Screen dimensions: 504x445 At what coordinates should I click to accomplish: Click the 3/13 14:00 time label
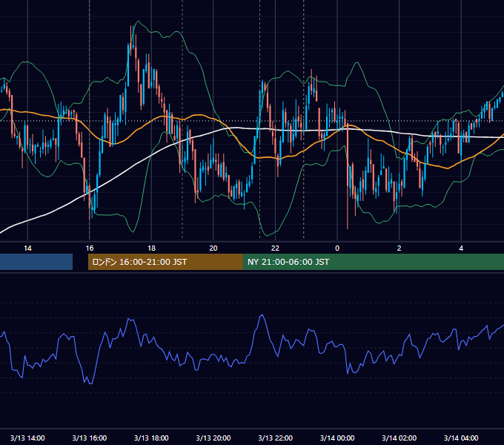[27, 438]
